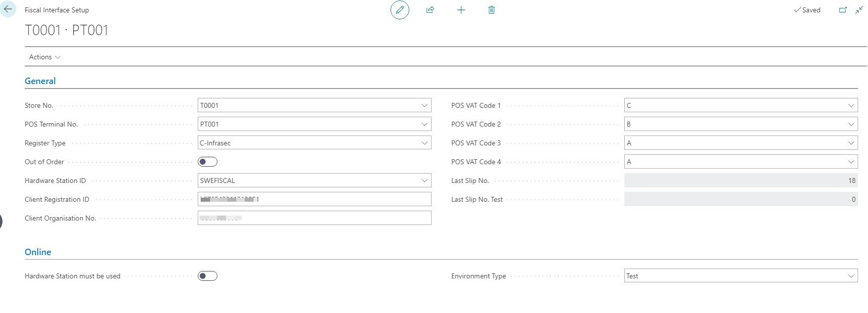Click the back arrow icon

(x=8, y=9)
